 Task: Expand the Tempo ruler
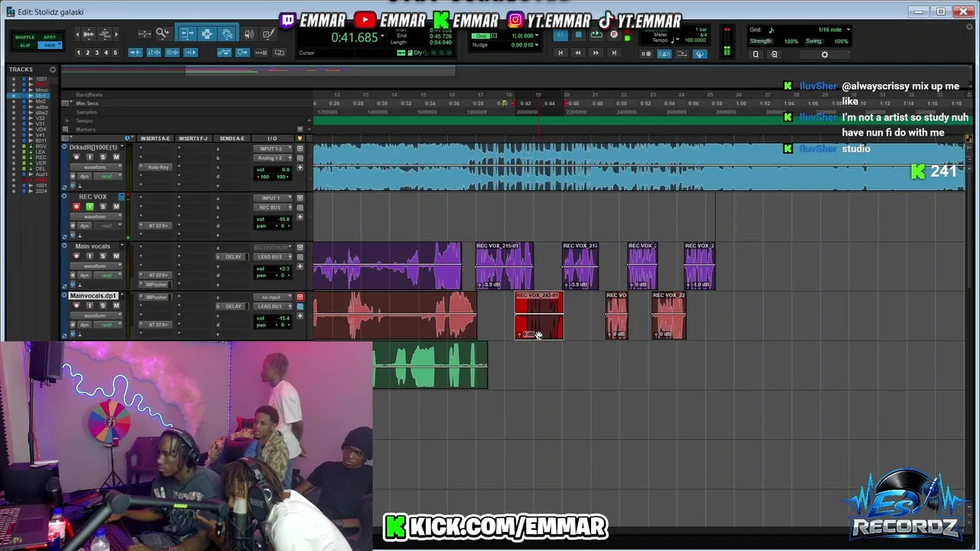tap(67, 121)
